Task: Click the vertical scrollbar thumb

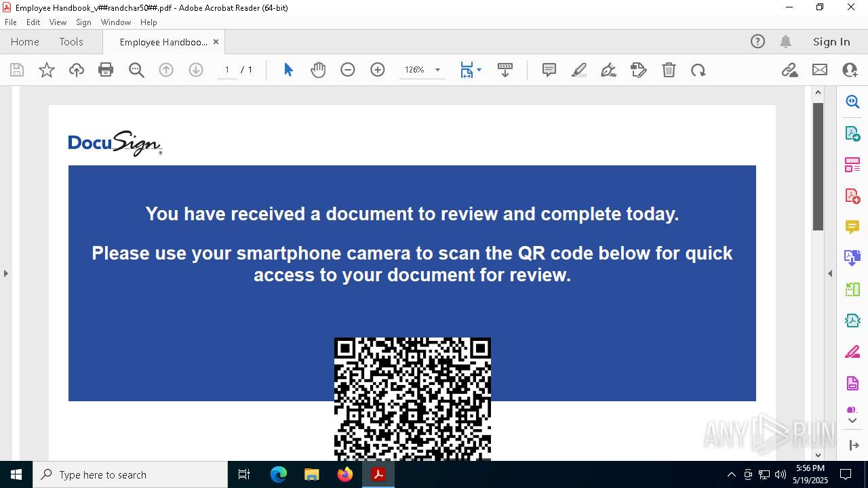Action: 818,167
